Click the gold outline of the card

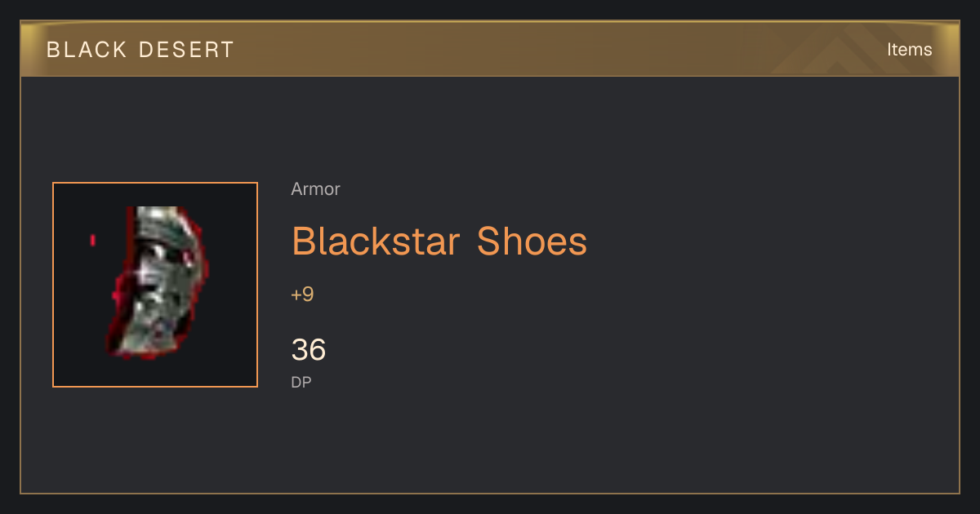490,494
